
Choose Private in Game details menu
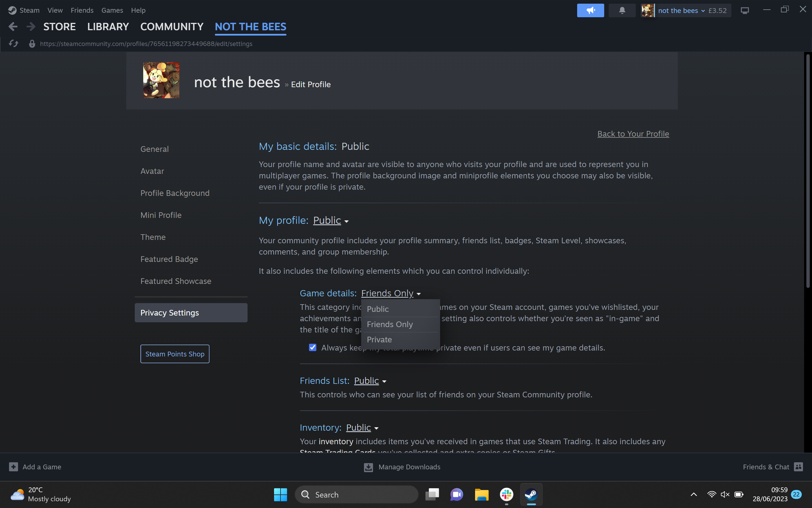(400, 340)
